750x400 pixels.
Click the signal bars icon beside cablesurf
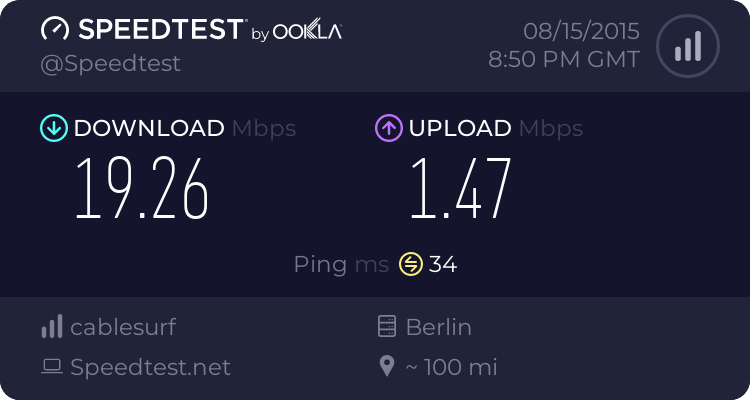(x=52, y=327)
